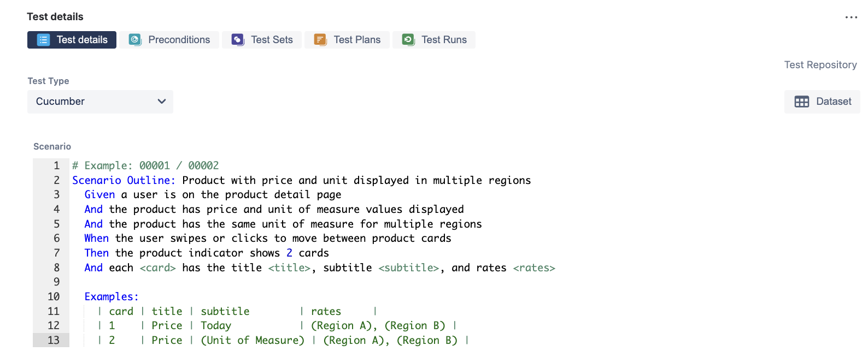Viewport: 868px width, 357px height.
Task: Select the Test details tab
Action: (82, 40)
